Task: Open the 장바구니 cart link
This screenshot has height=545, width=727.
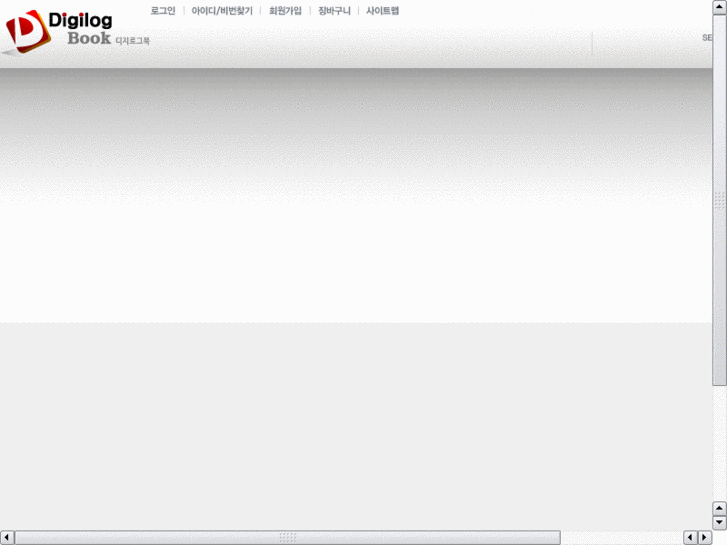Action: [334, 11]
